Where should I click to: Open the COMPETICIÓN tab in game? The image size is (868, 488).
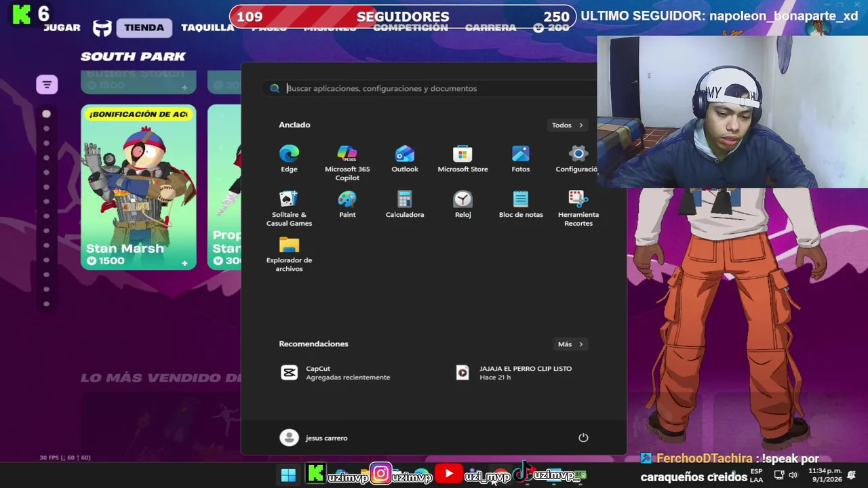tap(410, 28)
